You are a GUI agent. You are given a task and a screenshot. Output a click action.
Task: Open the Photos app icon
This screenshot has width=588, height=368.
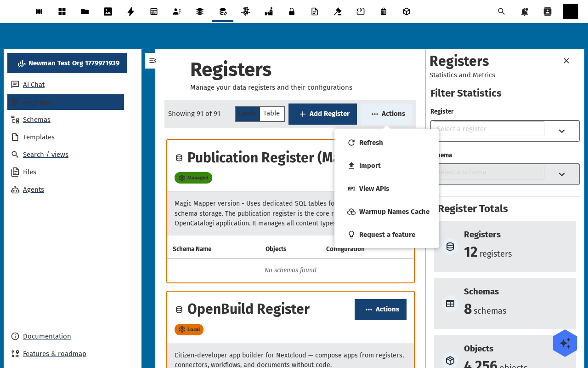[x=108, y=11]
